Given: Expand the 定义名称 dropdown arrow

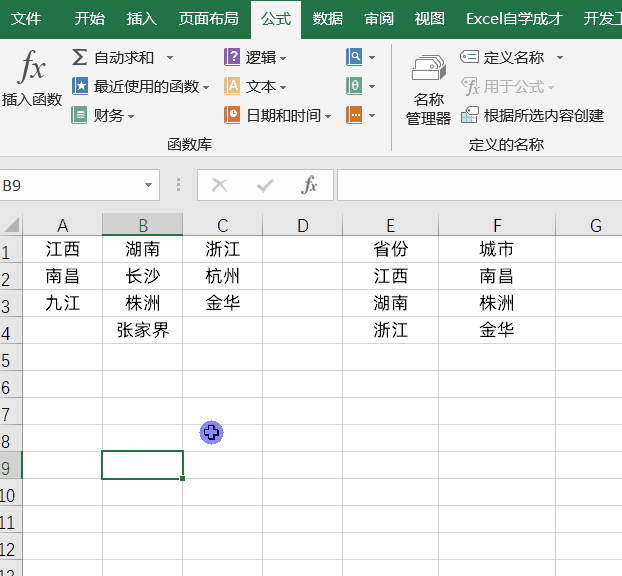Looking at the screenshot, I should pos(560,58).
